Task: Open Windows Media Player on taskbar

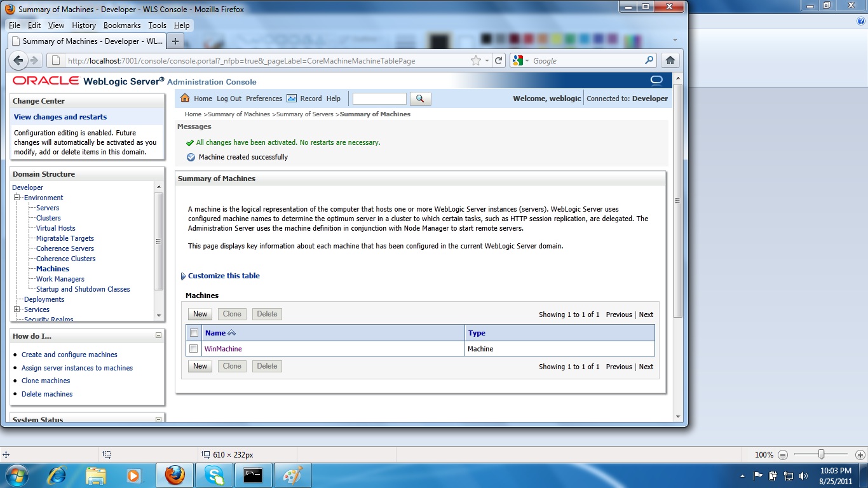Action: pyautogui.click(x=133, y=475)
